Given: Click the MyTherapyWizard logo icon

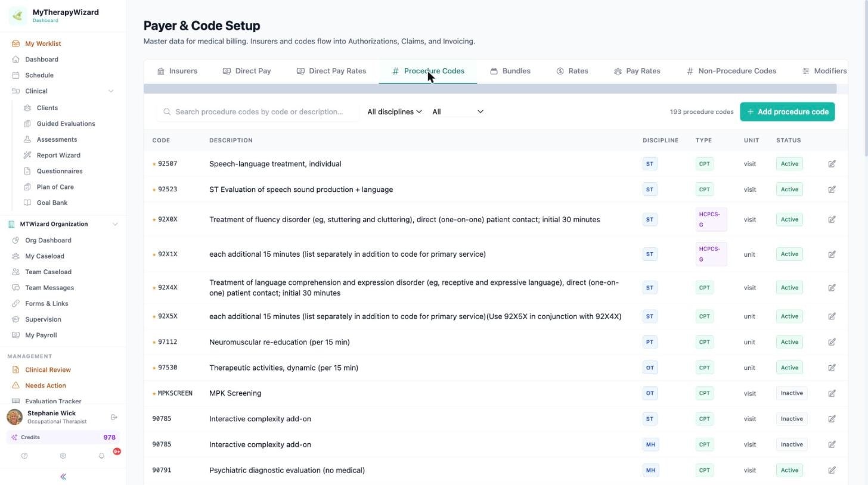Looking at the screenshot, I should pos(17,16).
